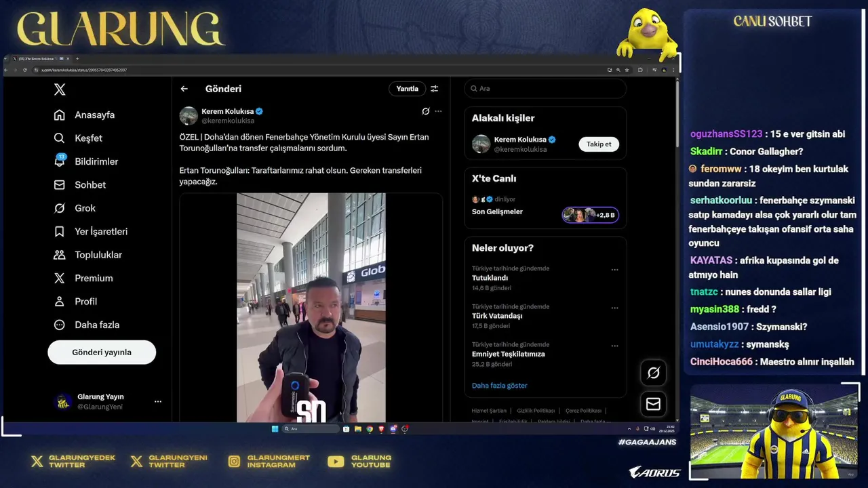The height and width of the screenshot is (488, 868).
Task: Open options dots for Tutuklandı trend
Action: tap(614, 270)
